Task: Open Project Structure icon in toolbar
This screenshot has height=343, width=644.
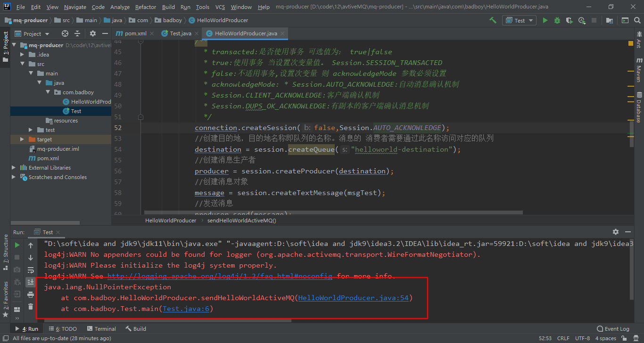Action: tap(610, 20)
